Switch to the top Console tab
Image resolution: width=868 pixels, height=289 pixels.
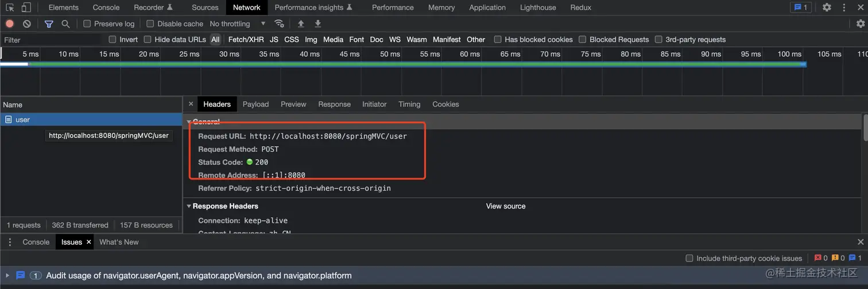(x=106, y=7)
